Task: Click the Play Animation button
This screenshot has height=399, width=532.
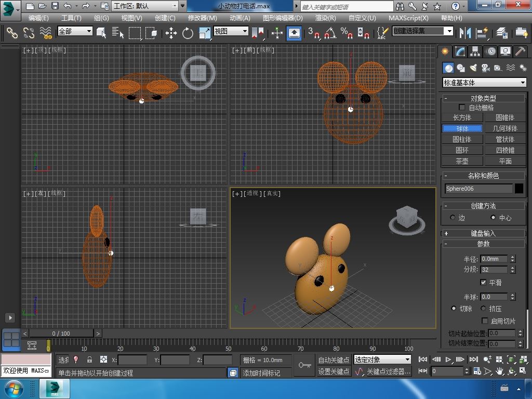Action: click(x=448, y=360)
